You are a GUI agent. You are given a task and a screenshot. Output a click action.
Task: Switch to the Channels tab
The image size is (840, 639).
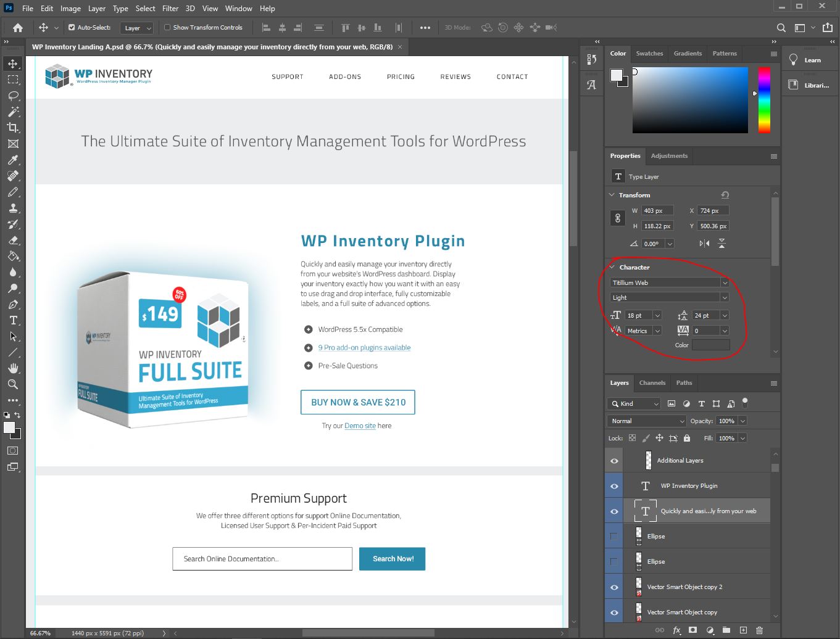[x=652, y=383]
